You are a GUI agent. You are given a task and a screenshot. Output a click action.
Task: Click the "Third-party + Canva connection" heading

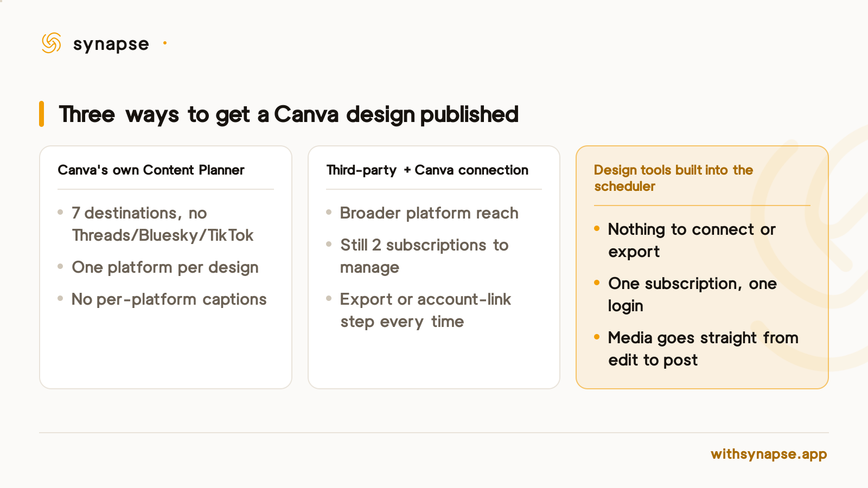click(427, 170)
